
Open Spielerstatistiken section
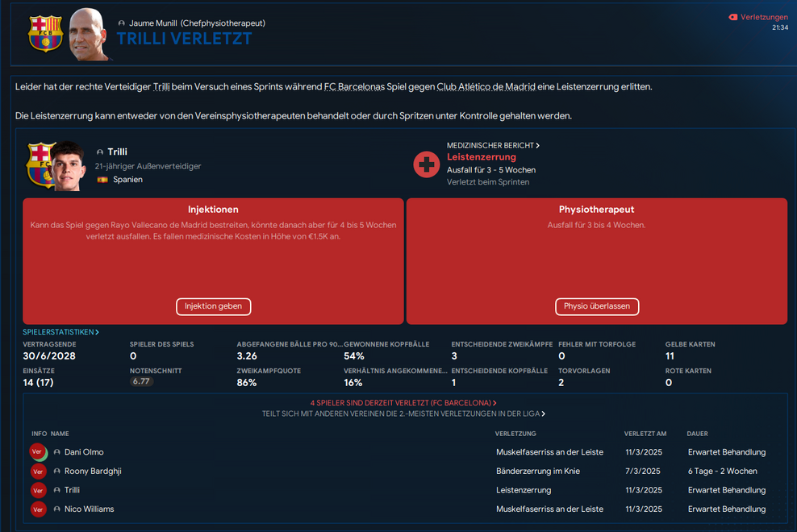pyautogui.click(x=61, y=332)
